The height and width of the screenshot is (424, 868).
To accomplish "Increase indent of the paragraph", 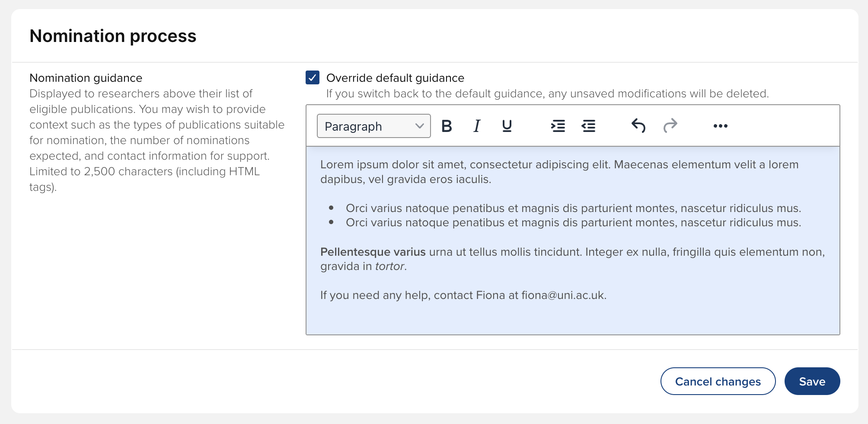I will pos(558,126).
